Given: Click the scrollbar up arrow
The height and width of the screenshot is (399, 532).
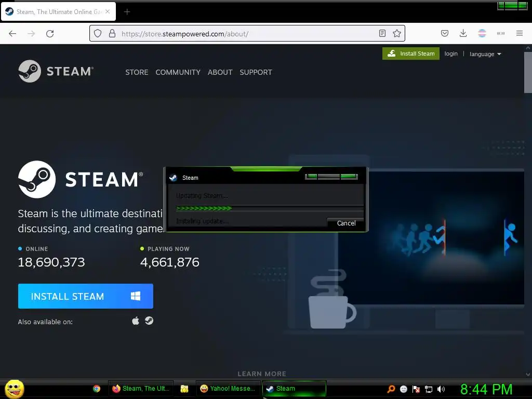Looking at the screenshot, I should click(528, 48).
